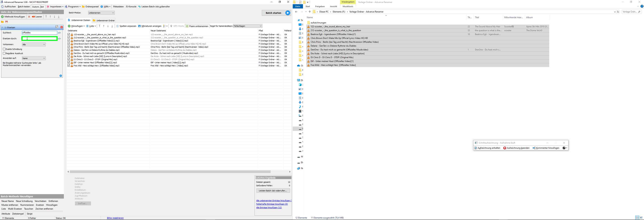644x220 pixels.
Task: Click the green Methode hinzufügen plus icon
Action: point(2,17)
